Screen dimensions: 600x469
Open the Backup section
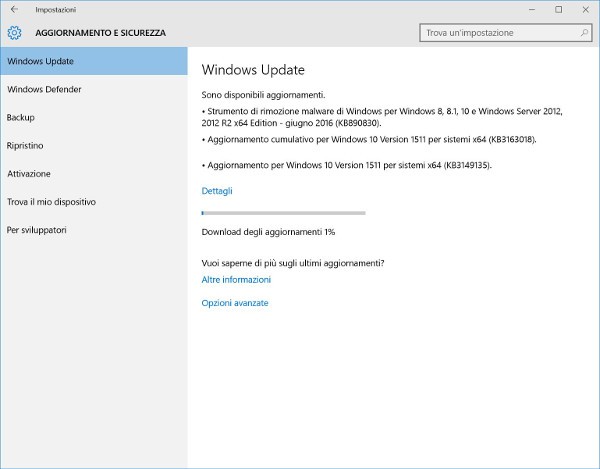click(x=94, y=117)
